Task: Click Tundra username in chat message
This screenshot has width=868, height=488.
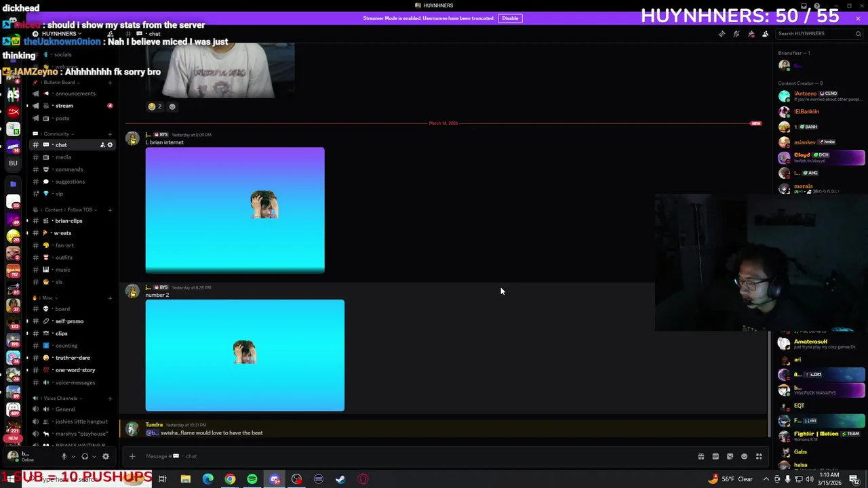Action: (x=154, y=425)
